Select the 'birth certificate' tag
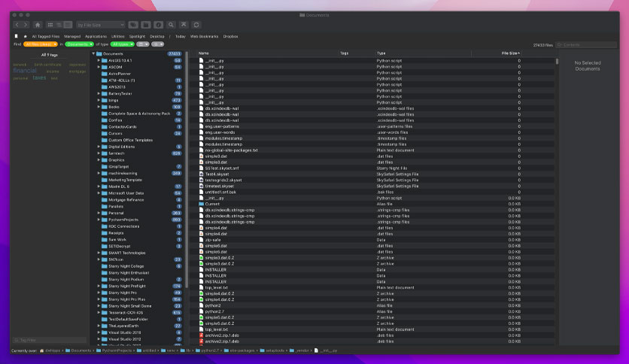The height and width of the screenshot is (364, 629). [47, 65]
